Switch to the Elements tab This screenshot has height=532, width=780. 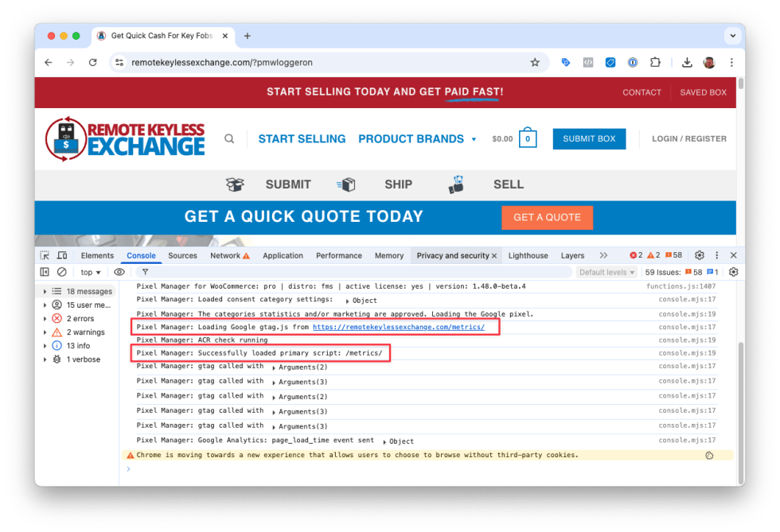click(x=97, y=255)
